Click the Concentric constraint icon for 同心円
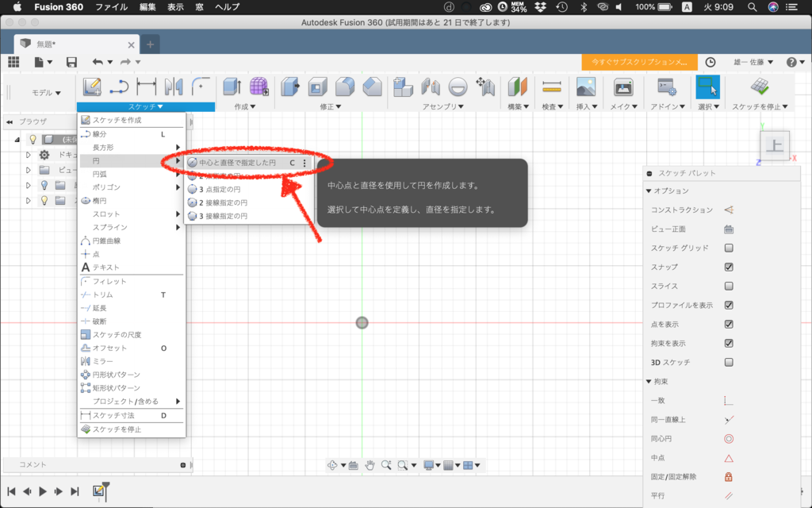Image resolution: width=812 pixels, height=508 pixels. [729, 439]
